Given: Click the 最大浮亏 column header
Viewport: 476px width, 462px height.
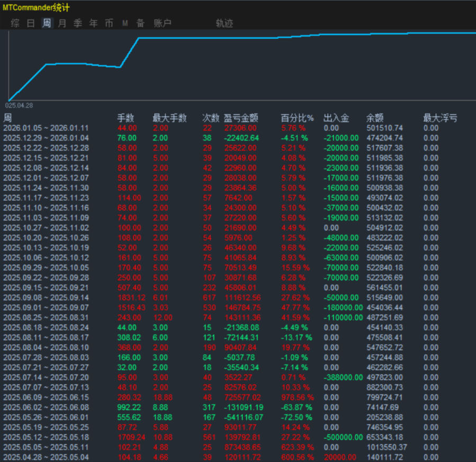Looking at the screenshot, I should pos(440,118).
